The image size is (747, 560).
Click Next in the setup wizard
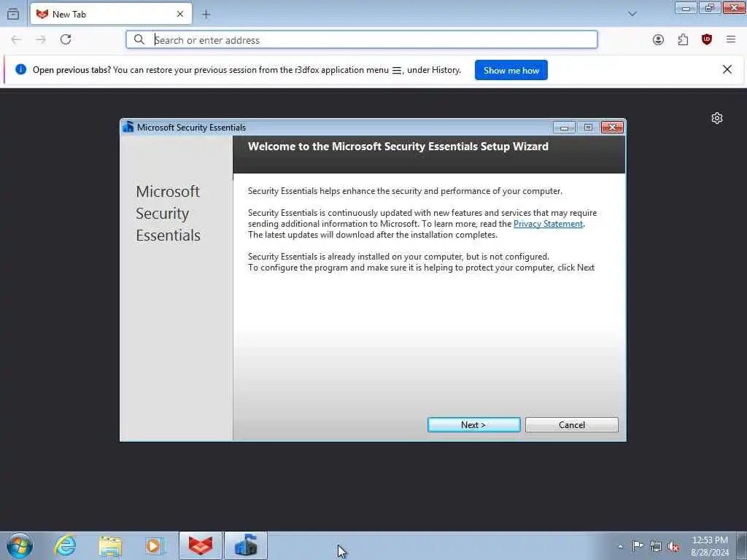pyautogui.click(x=474, y=425)
